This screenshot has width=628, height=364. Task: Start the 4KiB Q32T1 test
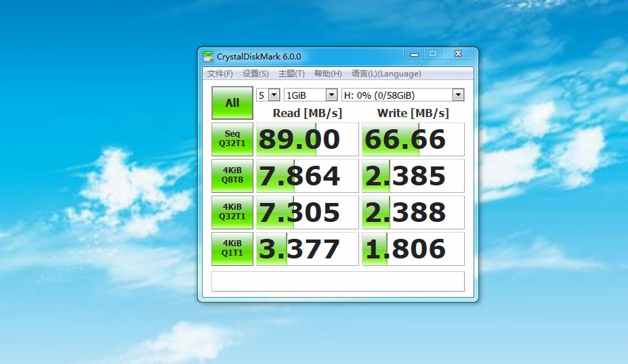point(232,212)
